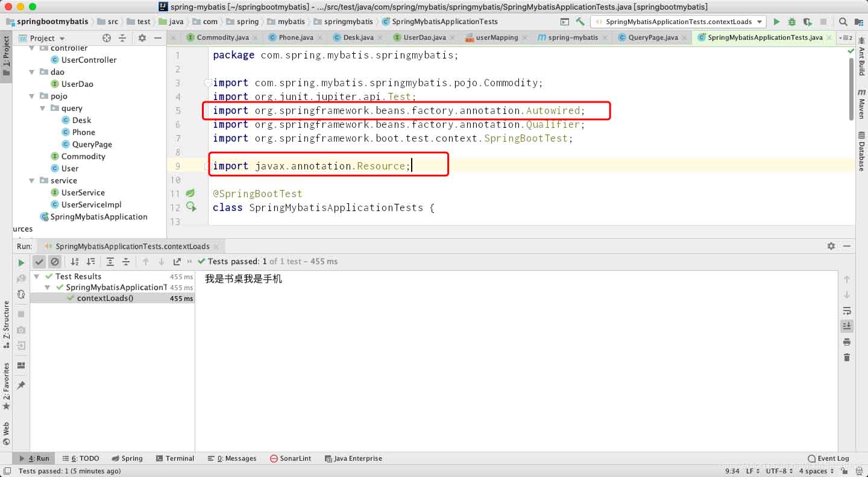Screen dimensions: 868x477
Task: Expand all test results
Action: click(x=110, y=262)
